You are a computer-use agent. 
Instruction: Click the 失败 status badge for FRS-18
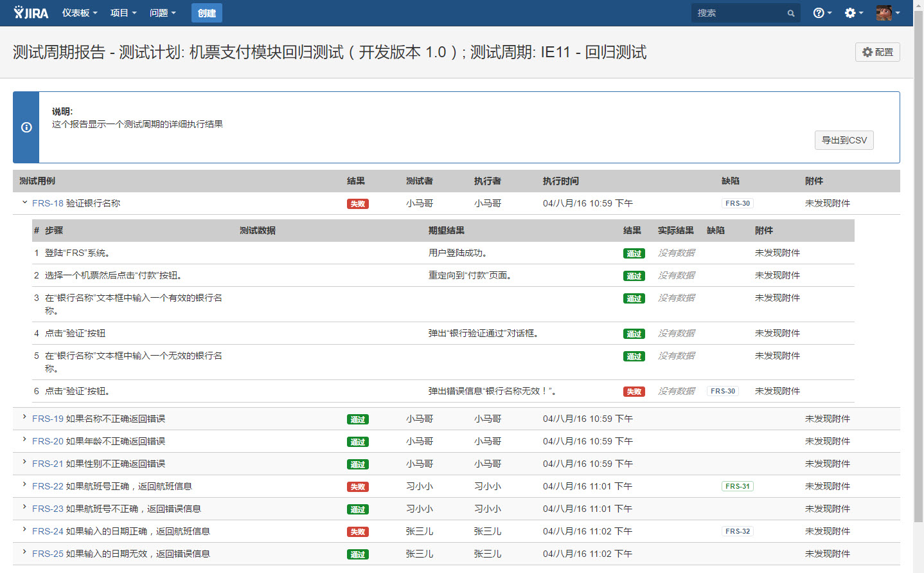point(358,204)
